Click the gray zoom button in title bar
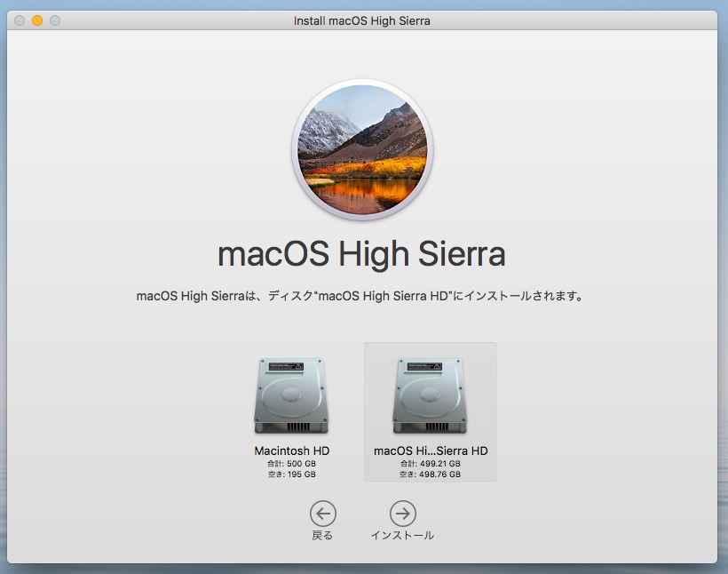 55,20
